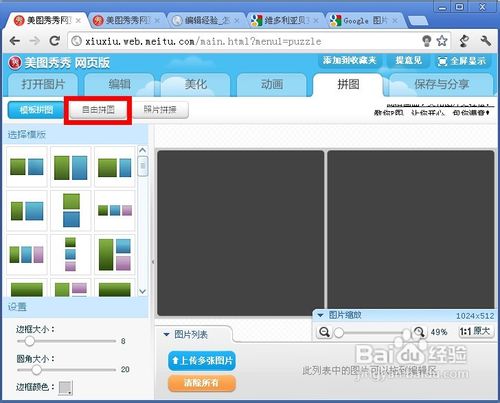Viewport: 500px width, 403px height.
Task: Close the first 美图秀秀 browser tab
Action: pyautogui.click(x=78, y=21)
